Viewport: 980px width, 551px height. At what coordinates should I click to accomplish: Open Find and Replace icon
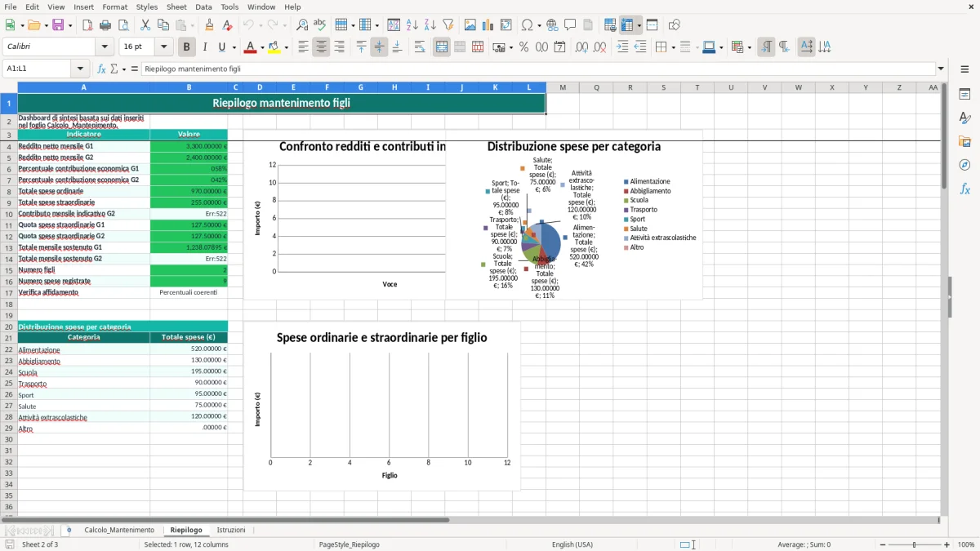click(302, 25)
